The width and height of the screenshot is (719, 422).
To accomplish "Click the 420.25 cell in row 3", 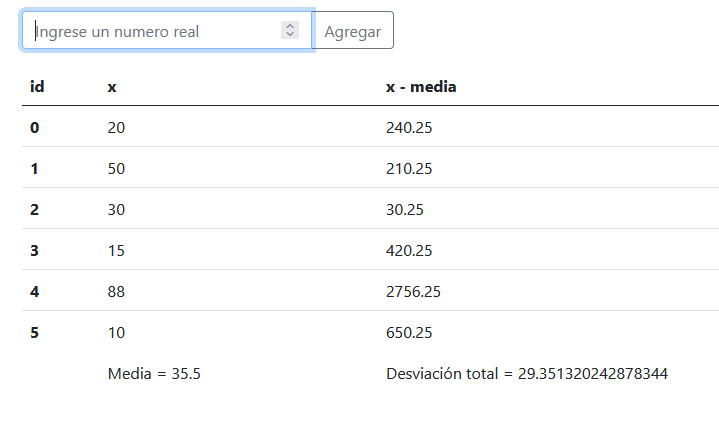I will [x=409, y=250].
